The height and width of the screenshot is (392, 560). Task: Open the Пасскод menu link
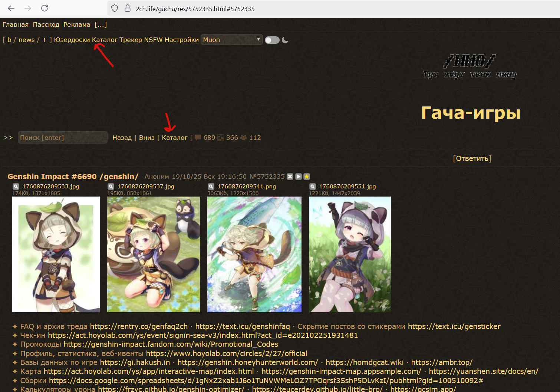coord(46,24)
